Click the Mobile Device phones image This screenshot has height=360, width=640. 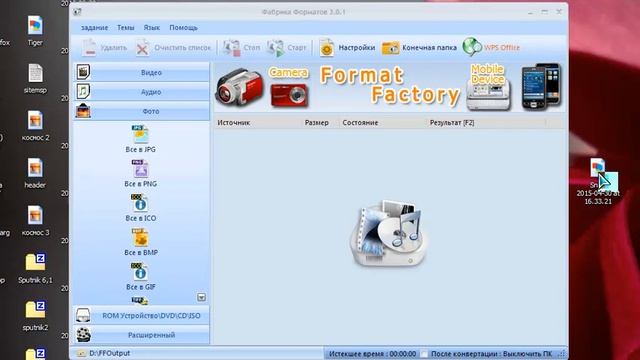pyautogui.click(x=541, y=87)
